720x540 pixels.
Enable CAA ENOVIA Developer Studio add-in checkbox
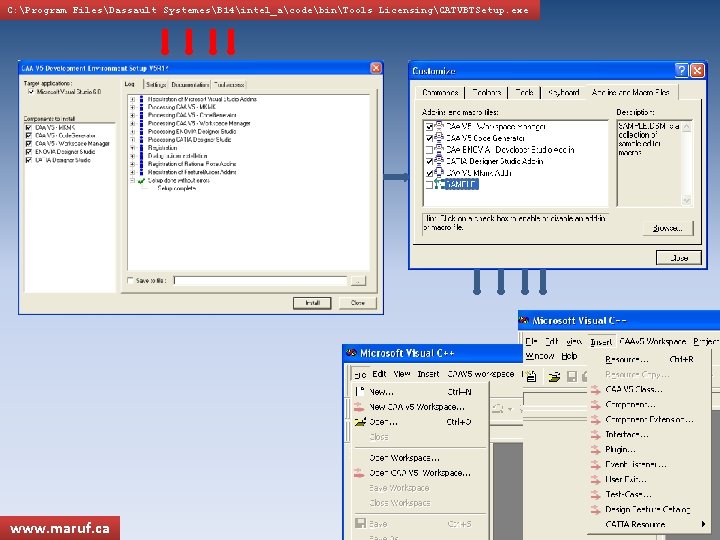(429, 150)
